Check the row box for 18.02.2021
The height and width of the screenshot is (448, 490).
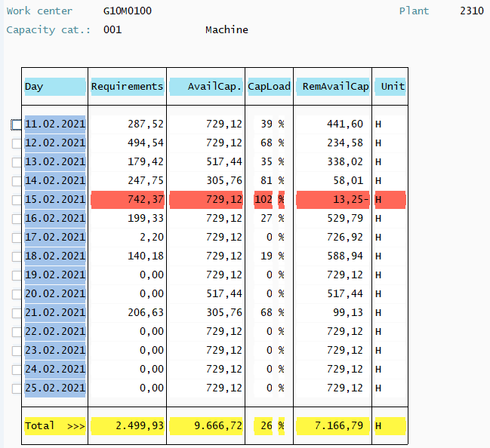(x=17, y=256)
